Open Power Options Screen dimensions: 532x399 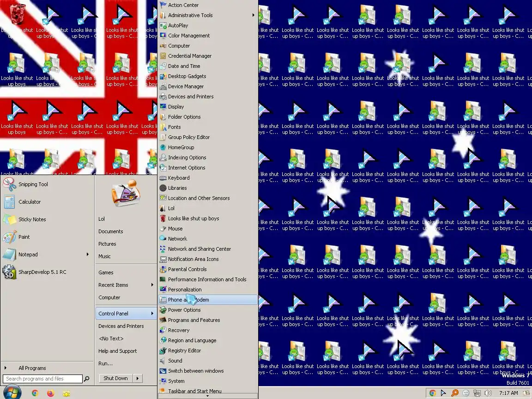(208, 310)
